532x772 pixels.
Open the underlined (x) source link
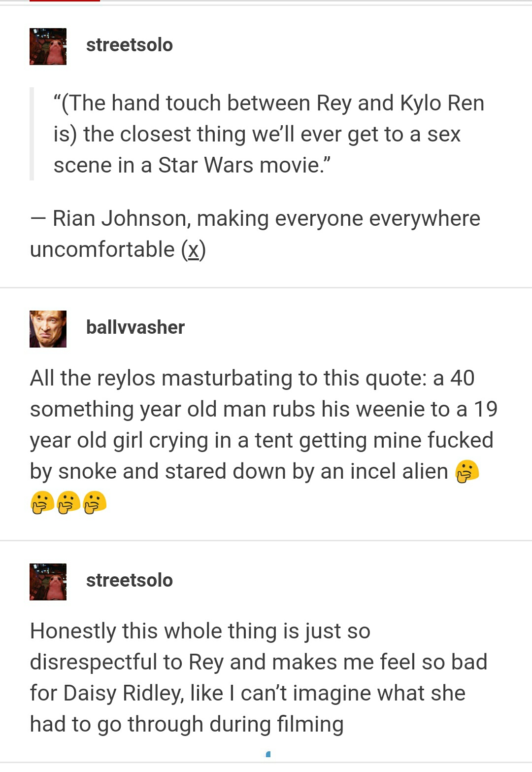pos(193,249)
